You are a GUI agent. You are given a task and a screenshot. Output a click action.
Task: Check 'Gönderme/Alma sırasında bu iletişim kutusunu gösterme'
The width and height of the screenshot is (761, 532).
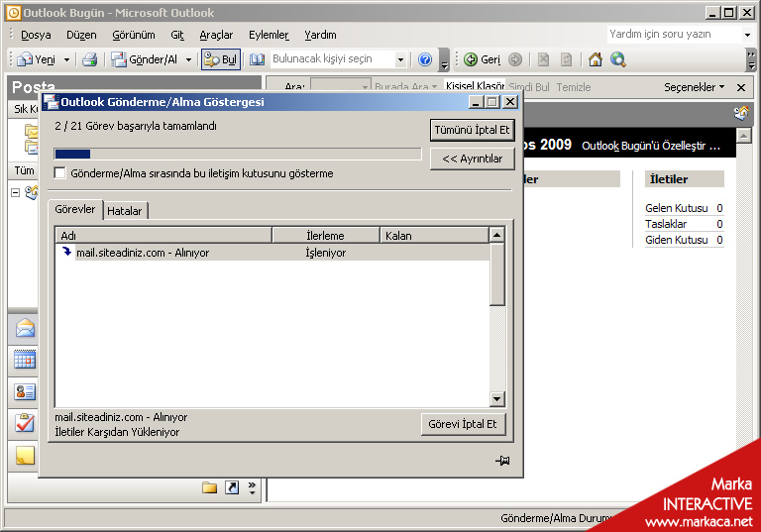click(x=60, y=173)
